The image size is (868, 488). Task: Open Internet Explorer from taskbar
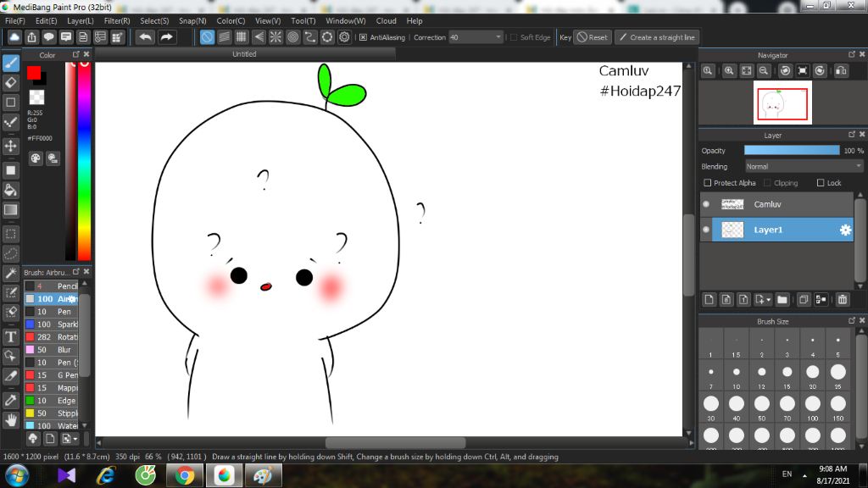pos(106,476)
